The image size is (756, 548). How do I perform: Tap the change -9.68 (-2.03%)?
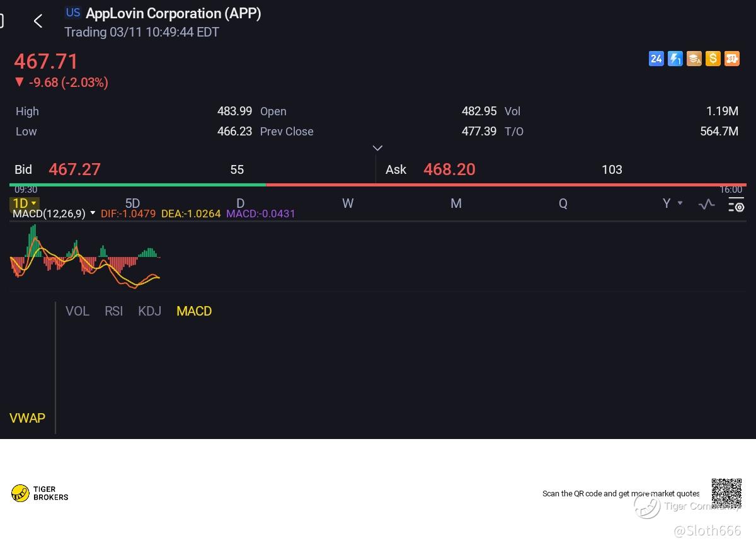[x=68, y=82]
